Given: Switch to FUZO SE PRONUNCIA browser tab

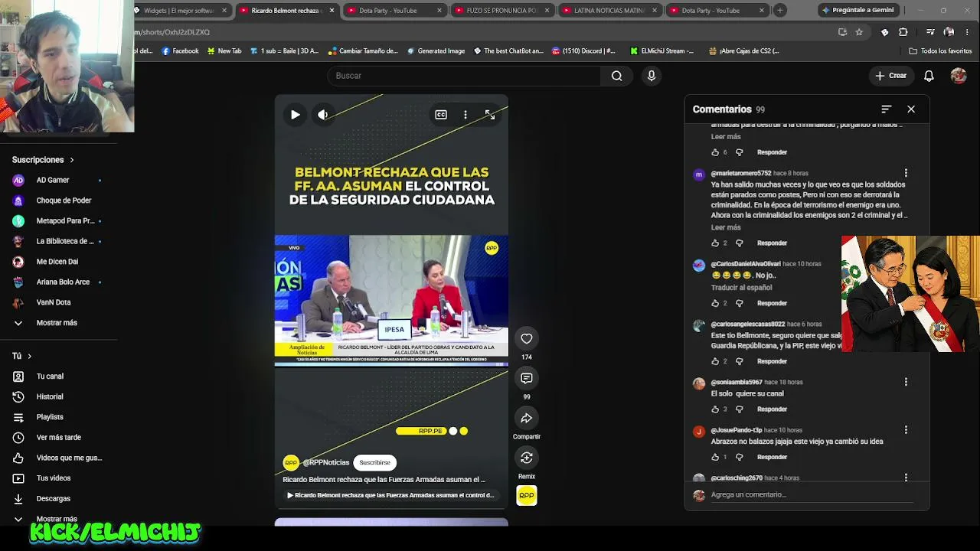Looking at the screenshot, I should [501, 11].
